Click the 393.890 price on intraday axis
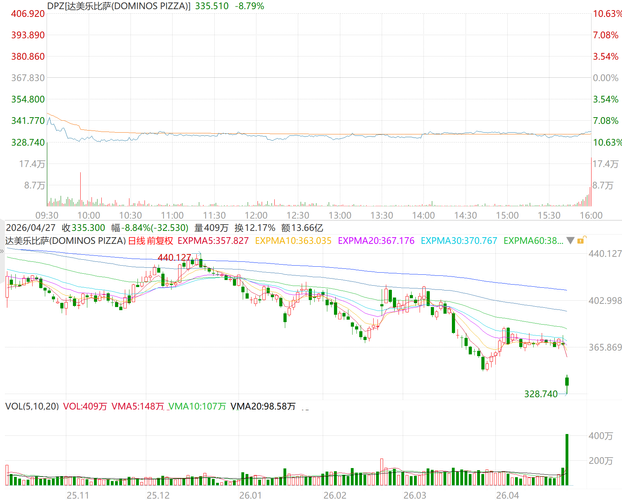The width and height of the screenshot is (622, 500). [28, 35]
